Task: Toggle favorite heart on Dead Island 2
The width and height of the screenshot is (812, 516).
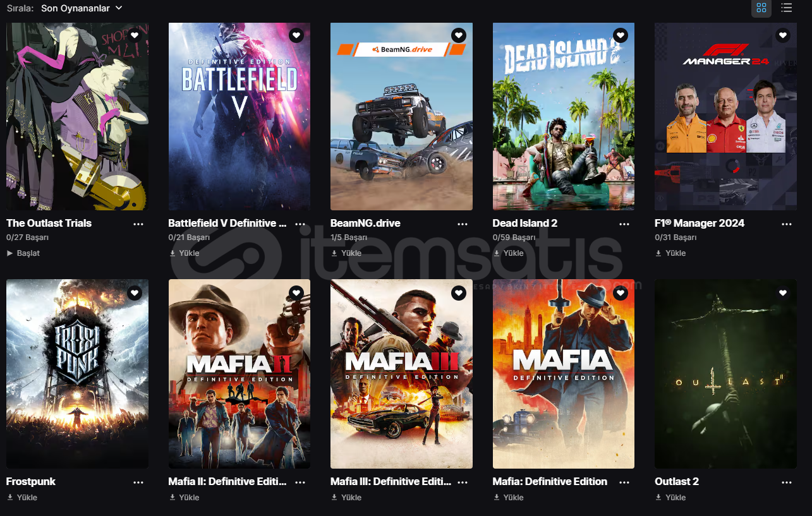Action: (x=621, y=35)
